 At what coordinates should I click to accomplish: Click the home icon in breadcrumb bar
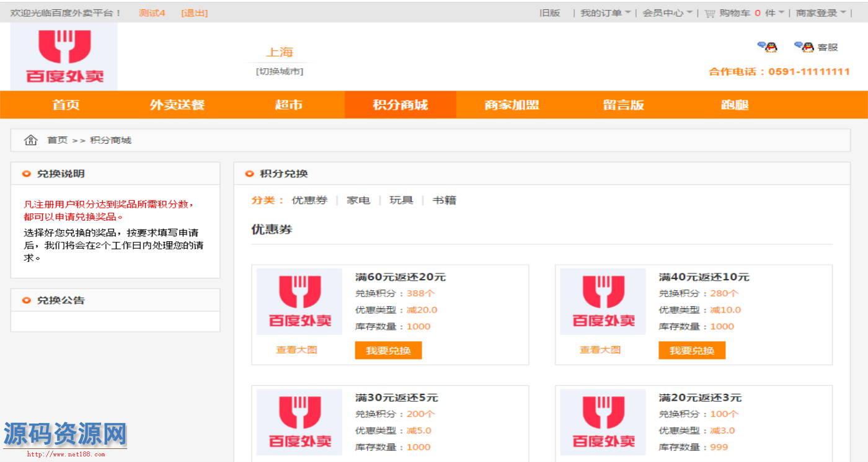point(30,140)
